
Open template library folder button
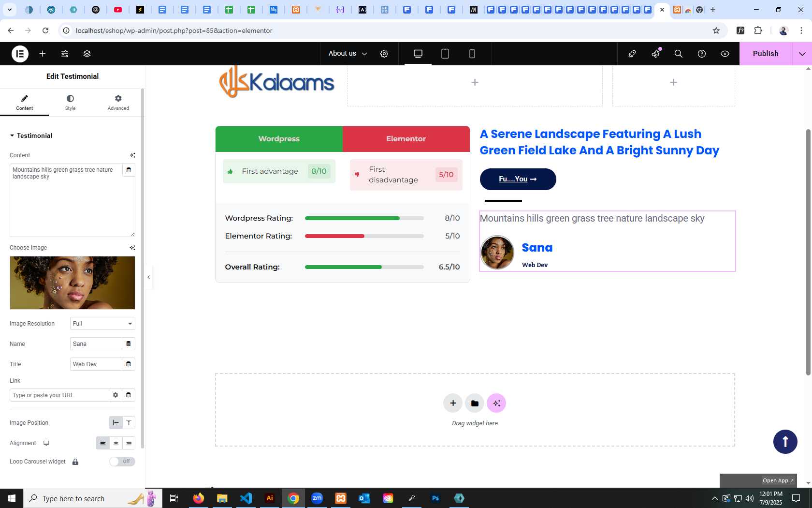475,403
